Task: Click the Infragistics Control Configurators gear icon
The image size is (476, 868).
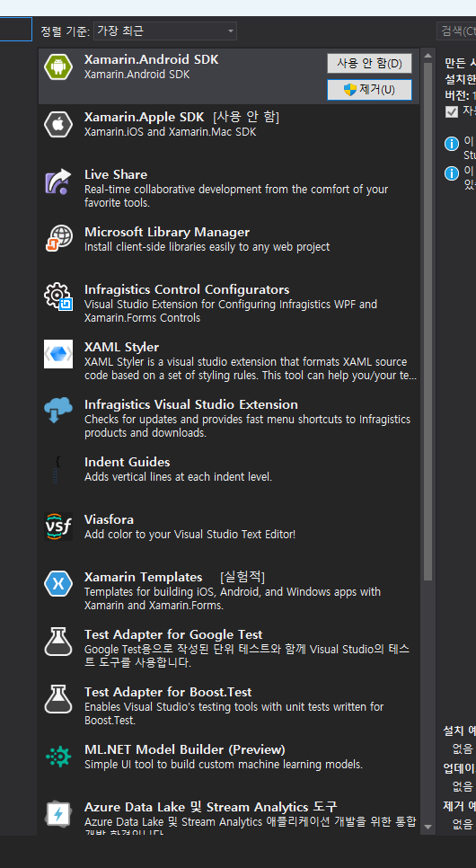Action: pyautogui.click(x=58, y=297)
